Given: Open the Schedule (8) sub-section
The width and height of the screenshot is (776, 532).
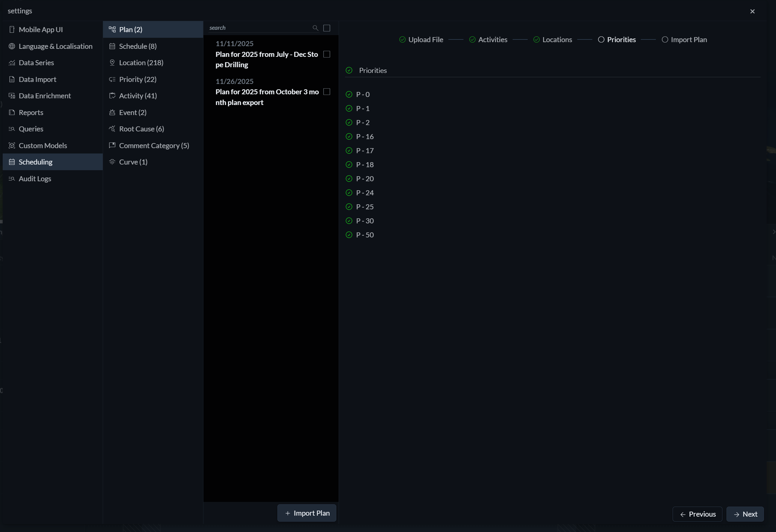Looking at the screenshot, I should (153, 46).
